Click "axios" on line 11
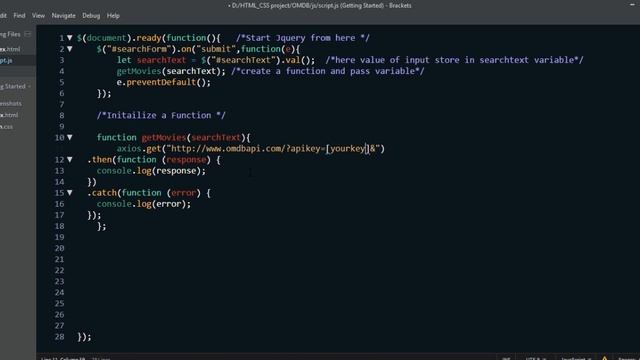Viewport: 640px width, 360px height. point(129,149)
